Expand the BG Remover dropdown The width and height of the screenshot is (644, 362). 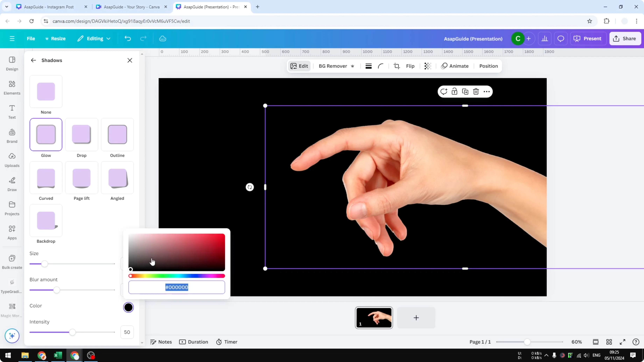(x=352, y=66)
